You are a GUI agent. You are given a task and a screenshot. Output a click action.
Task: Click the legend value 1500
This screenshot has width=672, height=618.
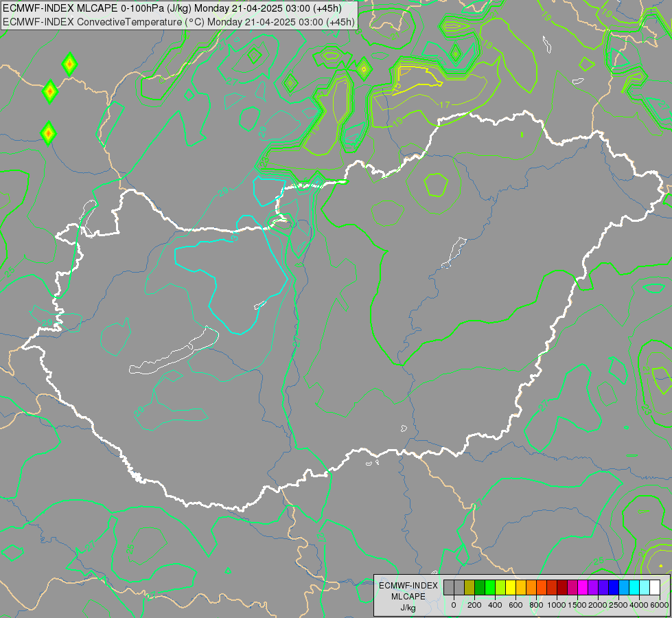coord(577,605)
